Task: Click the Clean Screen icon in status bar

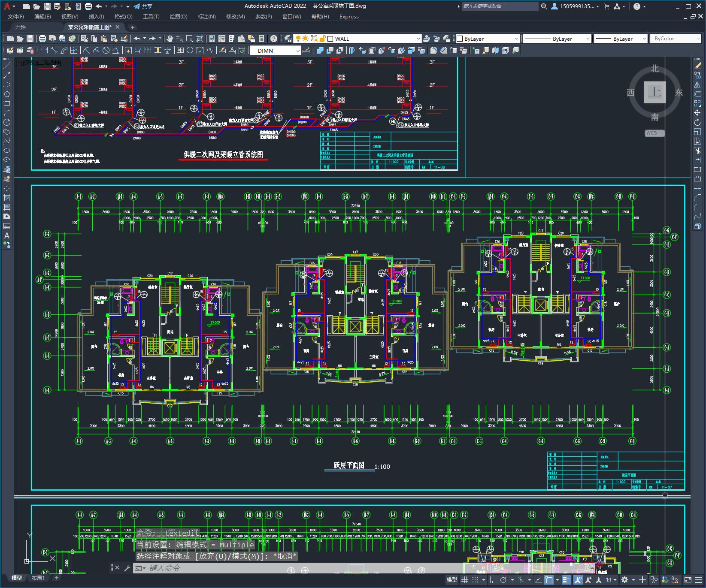Action: 688,580
